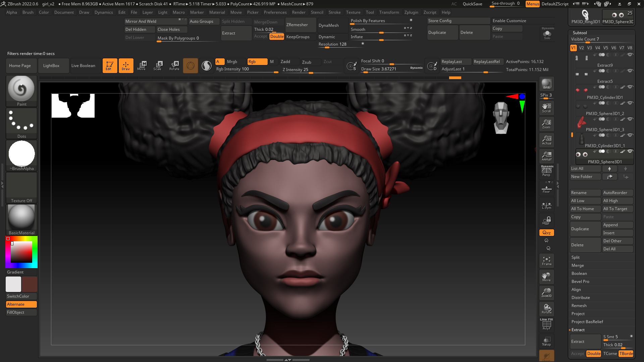The height and width of the screenshot is (362, 644).
Task: Click the BPR render icon
Action: coord(546,84)
